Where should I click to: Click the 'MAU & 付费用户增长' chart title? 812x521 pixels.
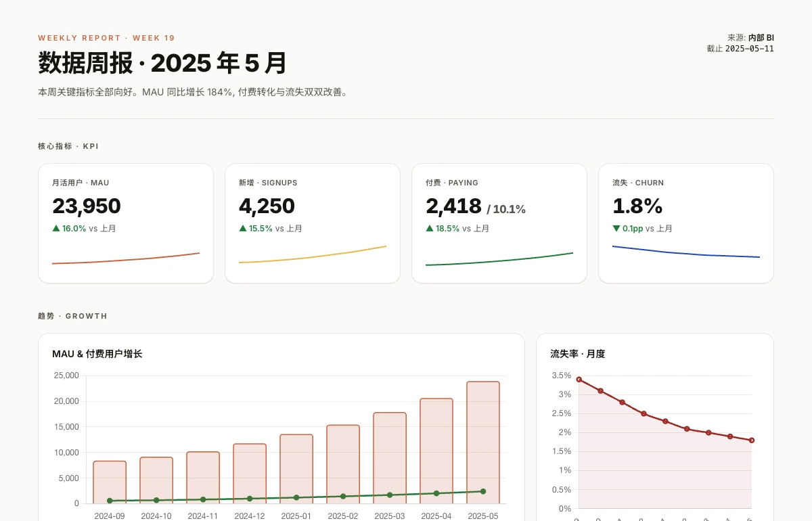[x=97, y=354]
